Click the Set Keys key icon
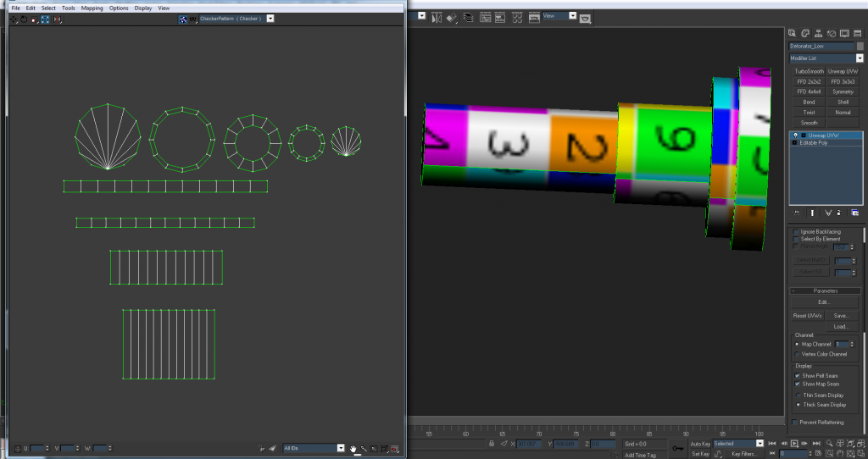868x459 pixels. coord(678,447)
